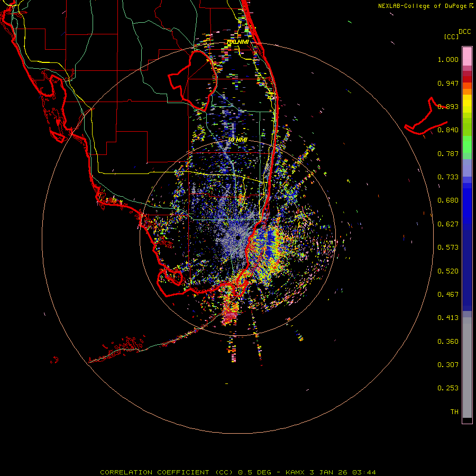Click the TH threshold label
The height and width of the screenshot is (476, 476).
click(454, 412)
